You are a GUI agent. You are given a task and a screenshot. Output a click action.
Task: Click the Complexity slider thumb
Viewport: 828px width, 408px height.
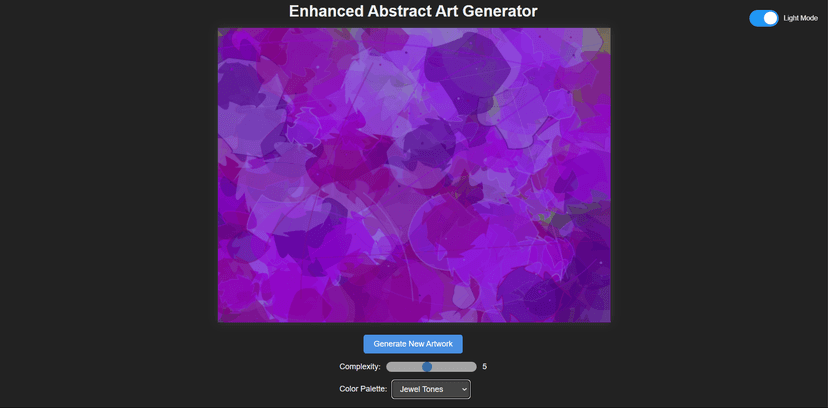[427, 366]
